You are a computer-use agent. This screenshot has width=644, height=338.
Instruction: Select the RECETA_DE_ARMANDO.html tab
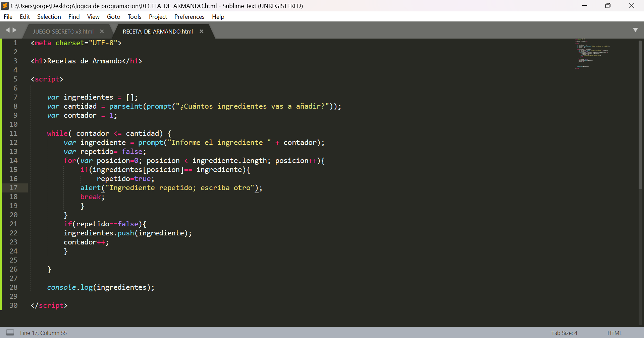[158, 32]
